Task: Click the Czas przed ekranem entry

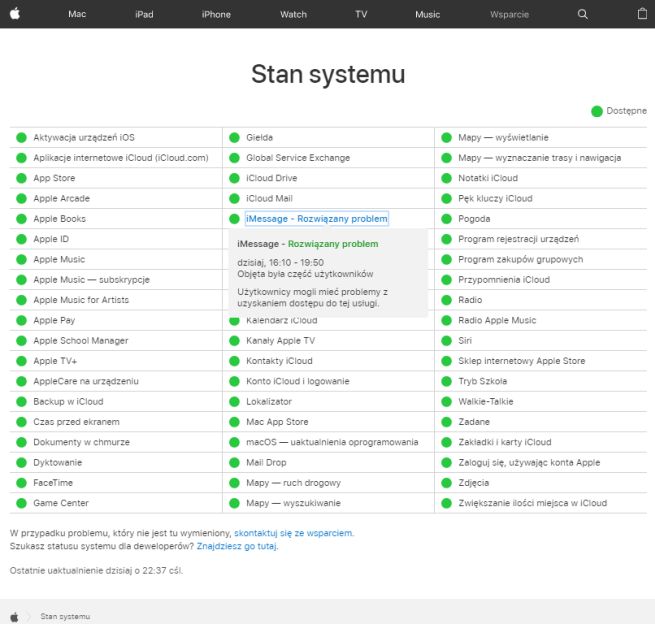Action: 76,422
